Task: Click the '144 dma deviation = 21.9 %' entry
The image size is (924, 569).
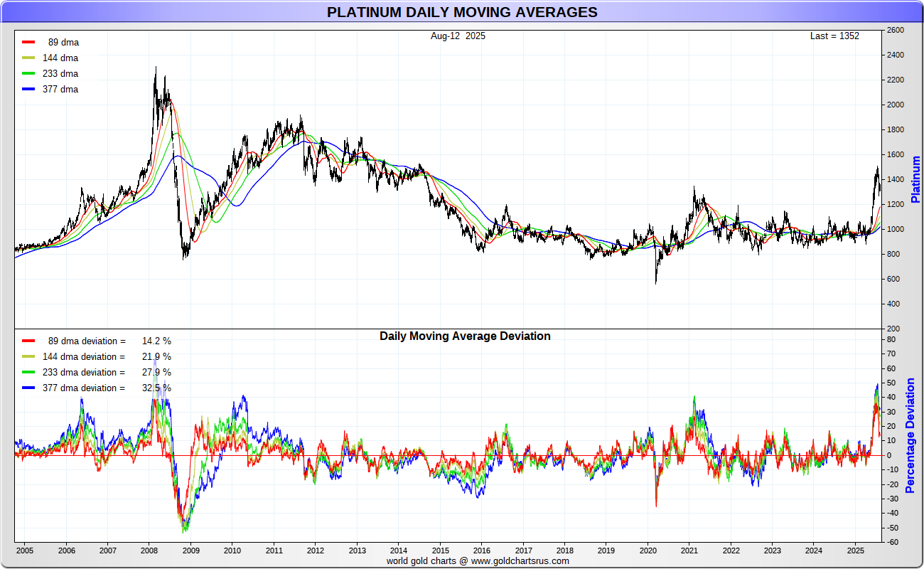Action: (x=107, y=356)
